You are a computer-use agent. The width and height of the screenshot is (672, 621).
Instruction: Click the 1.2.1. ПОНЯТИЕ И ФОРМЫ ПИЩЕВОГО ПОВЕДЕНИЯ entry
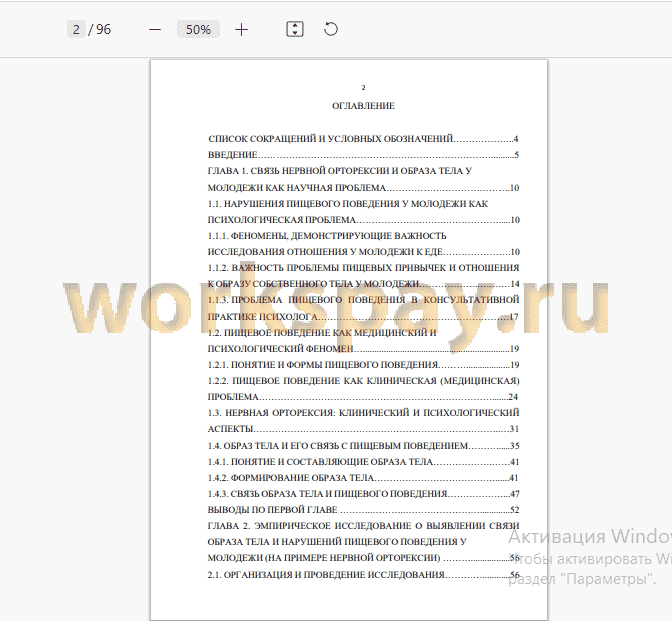(x=363, y=365)
